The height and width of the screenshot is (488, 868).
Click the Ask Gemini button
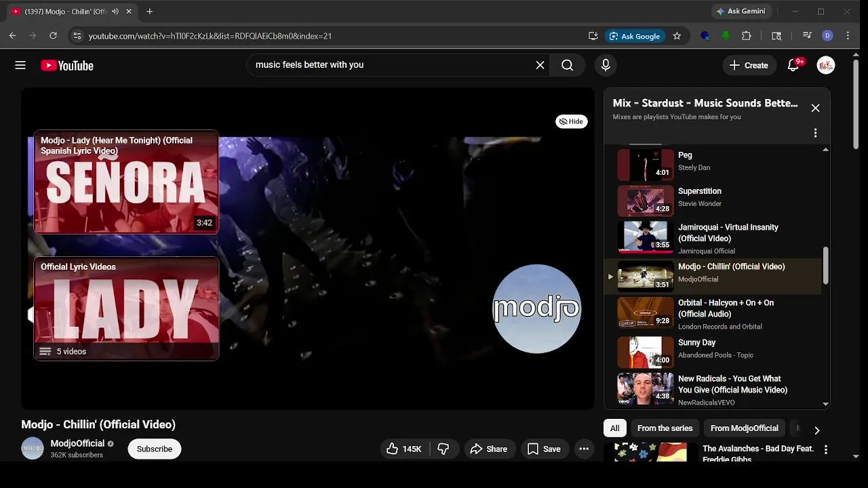point(741,12)
